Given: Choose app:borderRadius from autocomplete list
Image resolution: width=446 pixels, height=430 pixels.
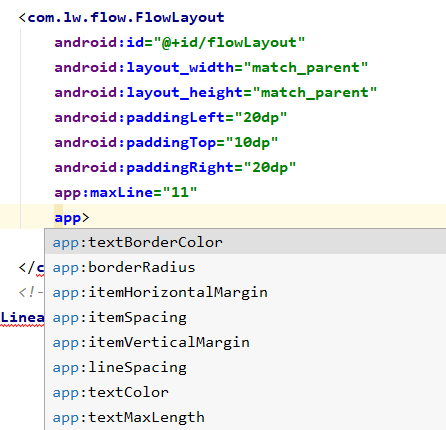Looking at the screenshot, I should coord(245,267).
